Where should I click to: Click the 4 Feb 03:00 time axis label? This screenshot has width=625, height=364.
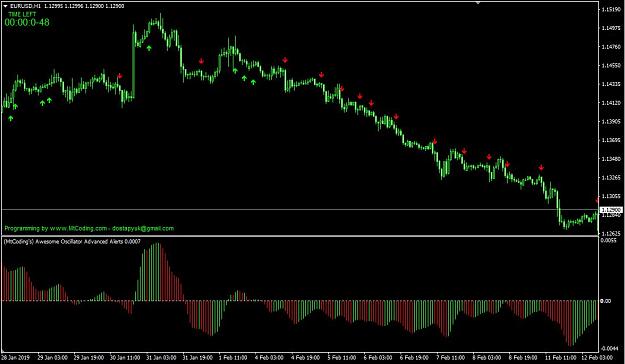[x=270, y=358]
